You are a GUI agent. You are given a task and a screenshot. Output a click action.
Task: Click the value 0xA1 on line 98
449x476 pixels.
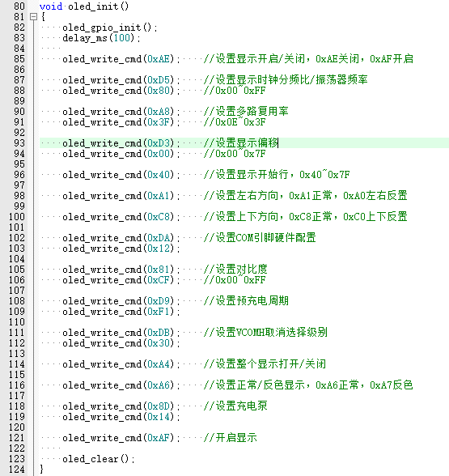(159, 196)
